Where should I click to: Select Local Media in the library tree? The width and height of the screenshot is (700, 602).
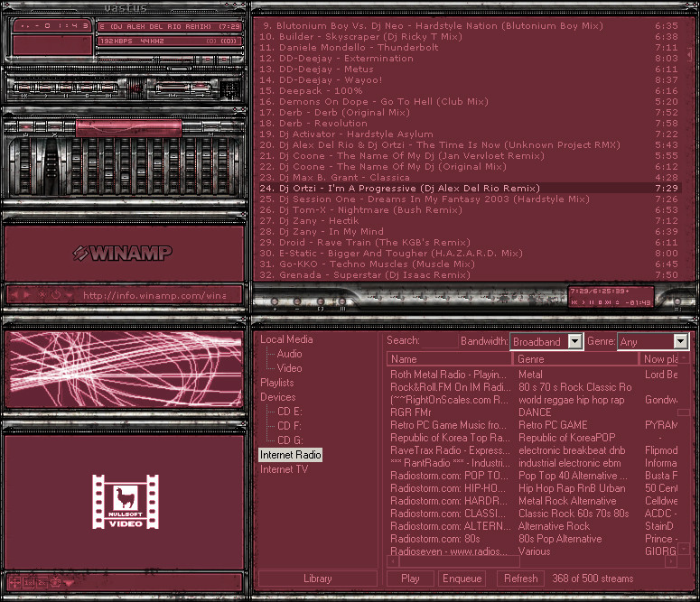[286, 339]
